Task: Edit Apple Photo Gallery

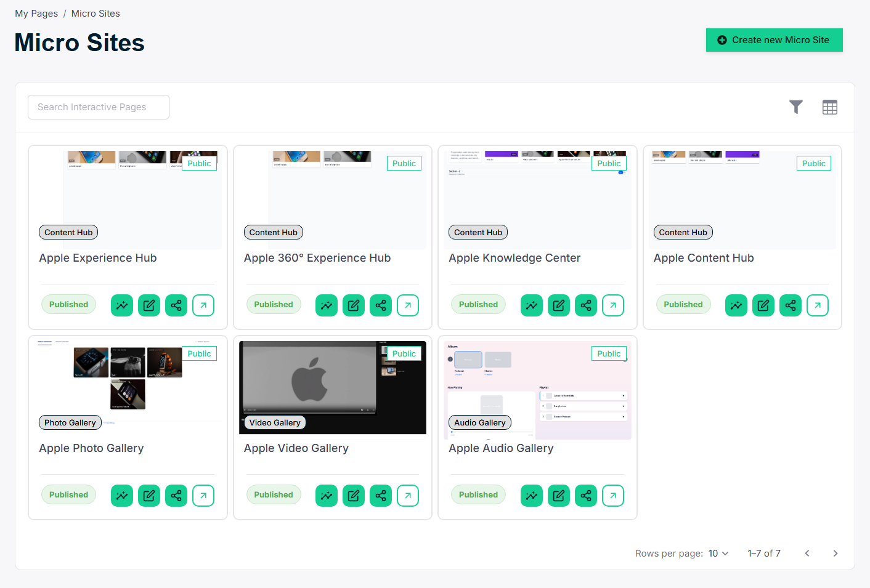Action: [149, 496]
